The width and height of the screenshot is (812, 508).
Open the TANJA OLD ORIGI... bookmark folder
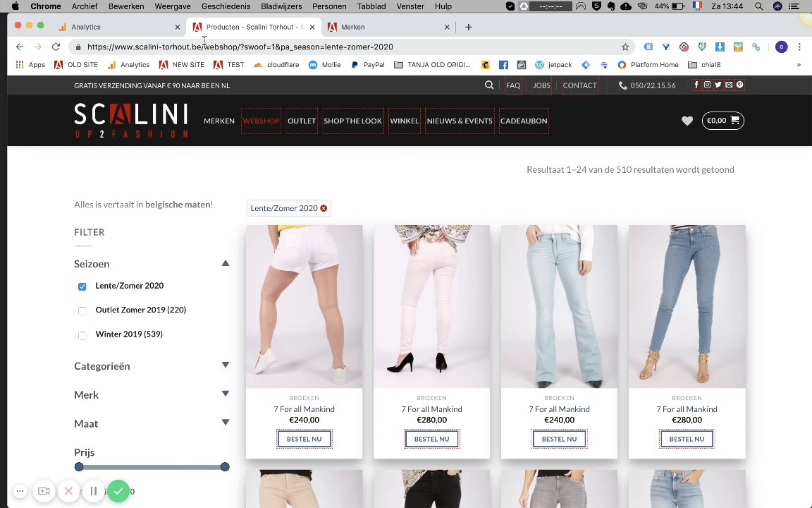point(432,65)
